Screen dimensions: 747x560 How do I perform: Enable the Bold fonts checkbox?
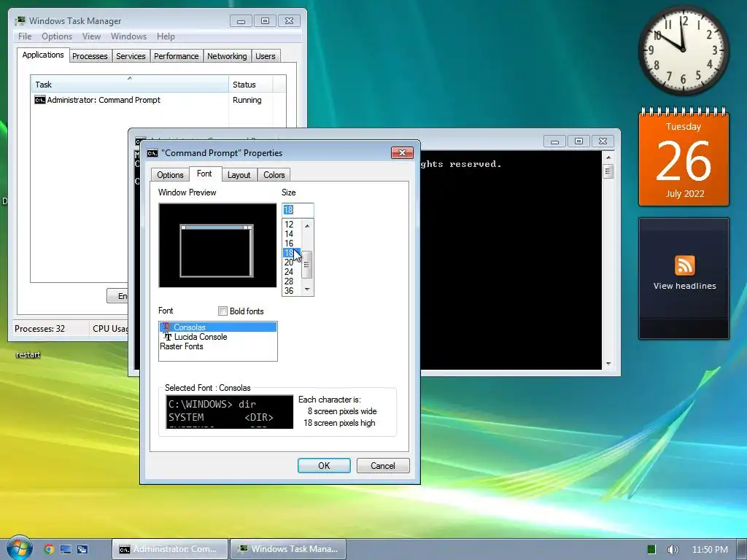[222, 311]
